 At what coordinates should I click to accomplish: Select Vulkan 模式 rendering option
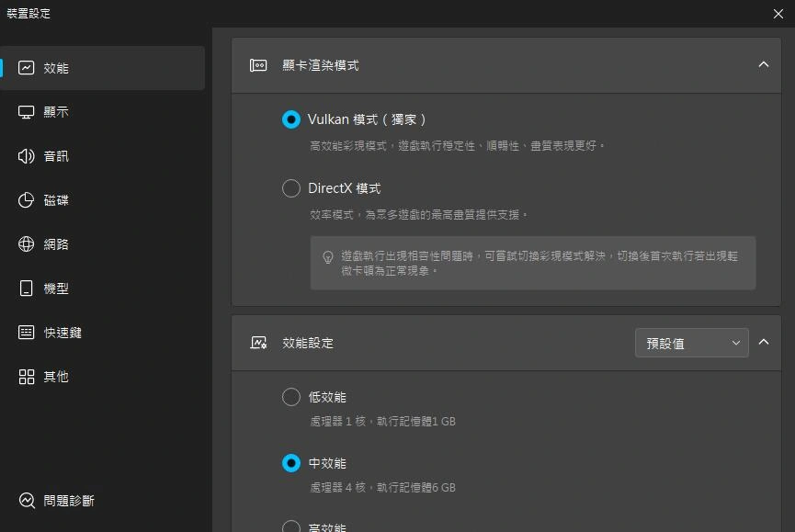tap(291, 119)
